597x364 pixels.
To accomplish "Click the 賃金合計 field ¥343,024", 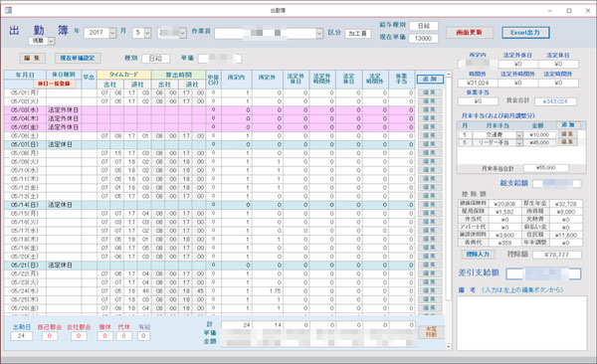I will coord(555,101).
